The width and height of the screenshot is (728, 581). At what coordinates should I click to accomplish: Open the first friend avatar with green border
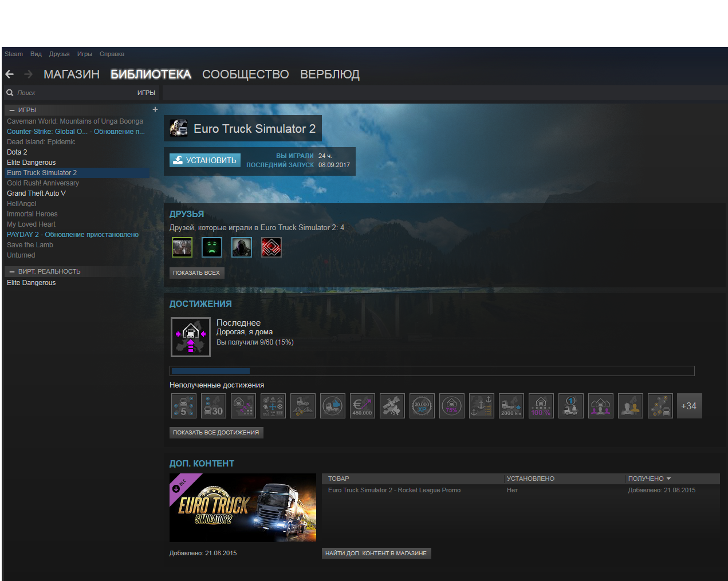(x=182, y=247)
